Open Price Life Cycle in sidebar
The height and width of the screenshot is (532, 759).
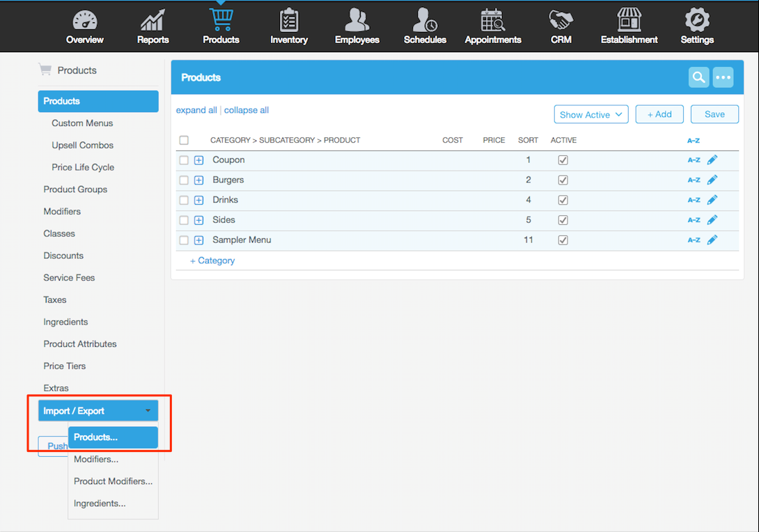click(83, 167)
